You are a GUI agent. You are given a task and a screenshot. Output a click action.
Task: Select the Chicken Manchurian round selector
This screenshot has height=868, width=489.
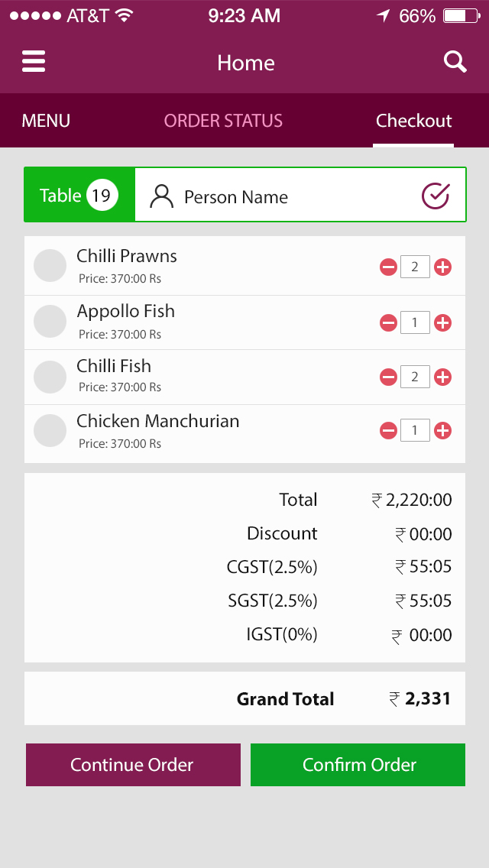[50, 431]
